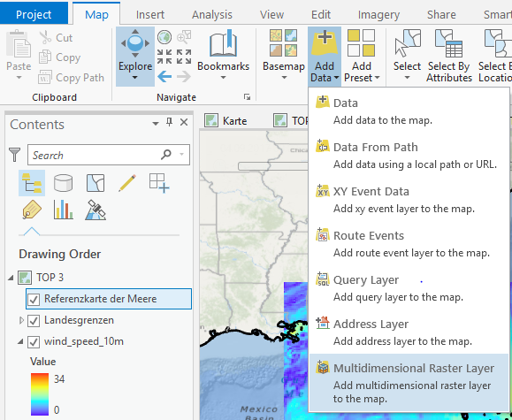Click the Fixed Zoom In arrows icon
The width and height of the screenshot is (512, 420).
coord(164,57)
